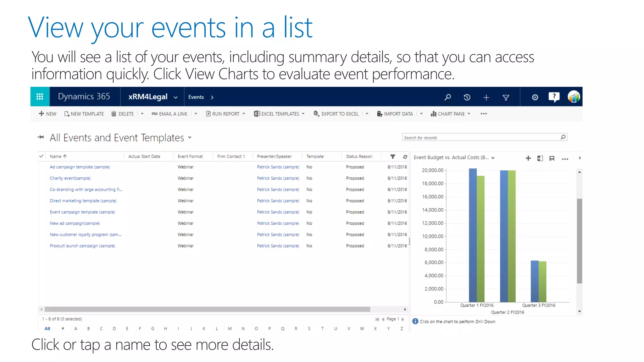Click NEW in command bar

(47, 114)
